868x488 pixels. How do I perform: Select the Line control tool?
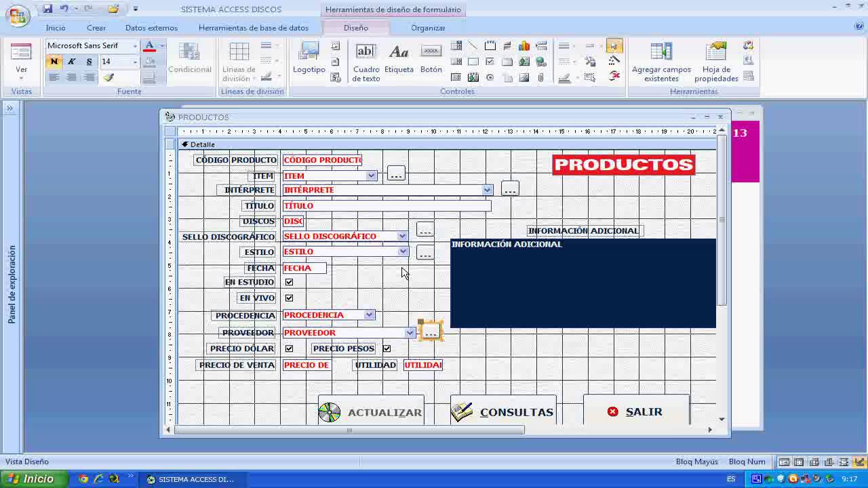pos(473,45)
